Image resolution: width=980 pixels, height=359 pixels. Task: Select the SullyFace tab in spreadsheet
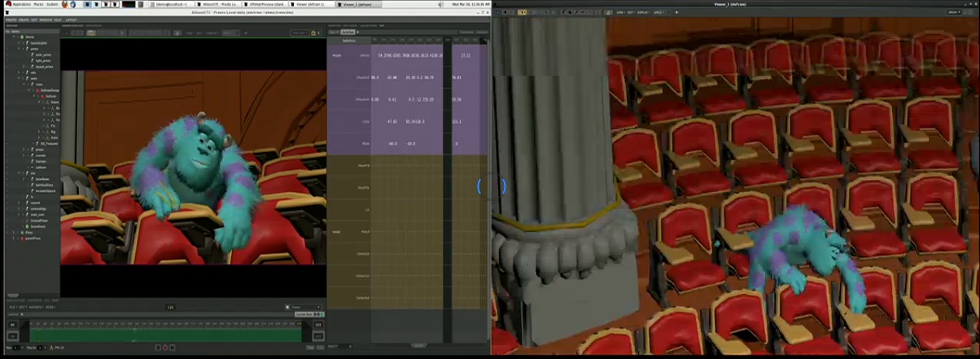[348, 32]
